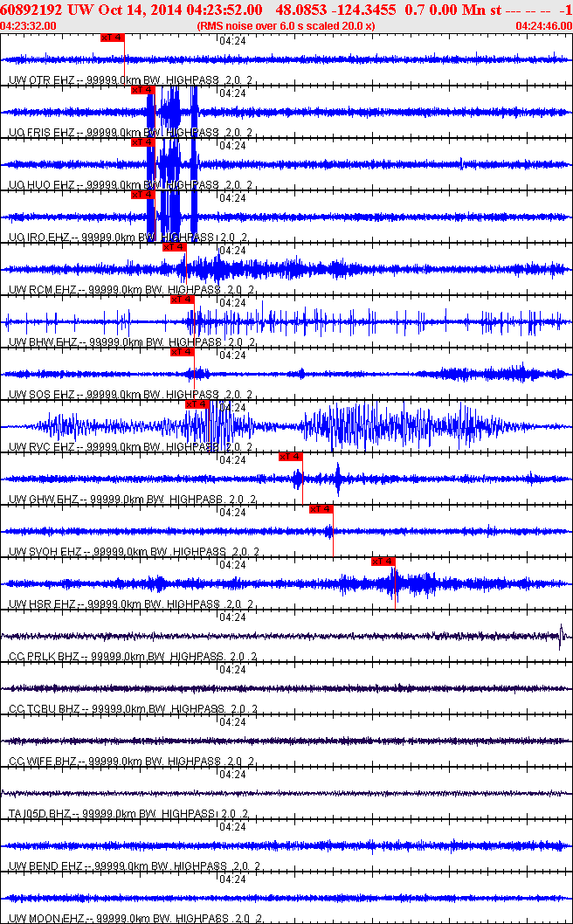573x924 pixels.
Task: Click the TA J05D BHZ station label
Action: [x=41, y=814]
